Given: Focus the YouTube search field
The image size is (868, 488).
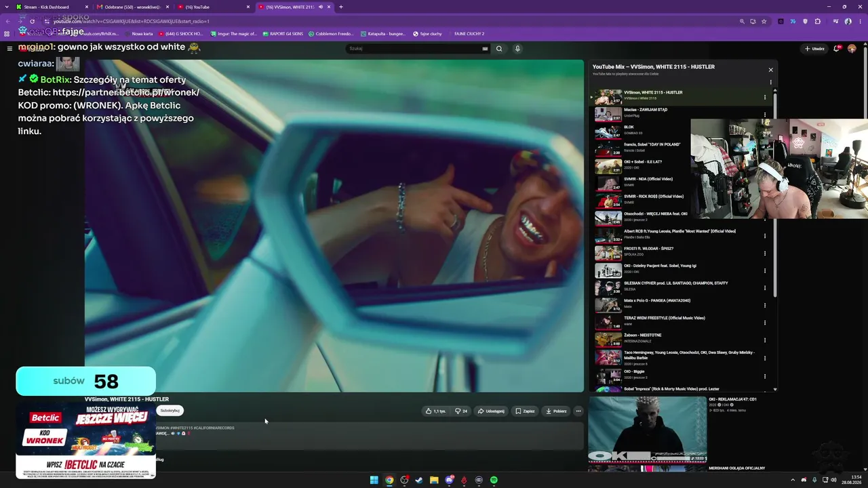Looking at the screenshot, I should pyautogui.click(x=414, y=49).
